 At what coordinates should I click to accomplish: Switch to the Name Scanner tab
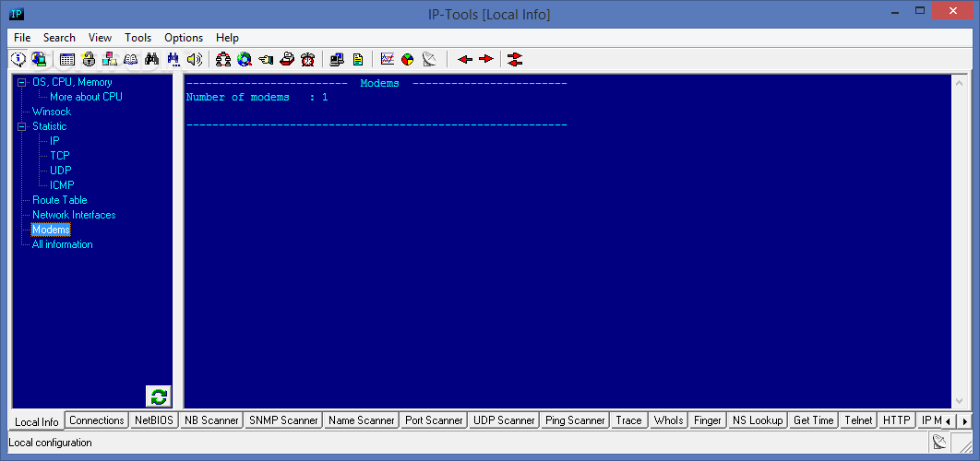coord(361,420)
